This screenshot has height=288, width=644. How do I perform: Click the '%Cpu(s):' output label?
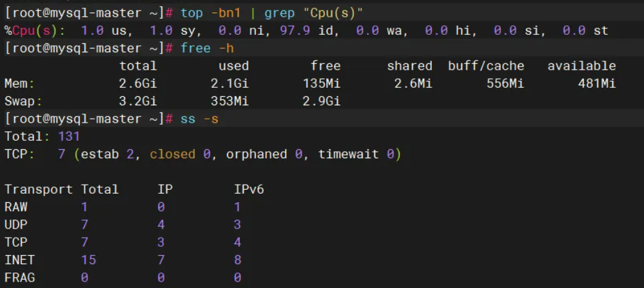tap(35, 30)
